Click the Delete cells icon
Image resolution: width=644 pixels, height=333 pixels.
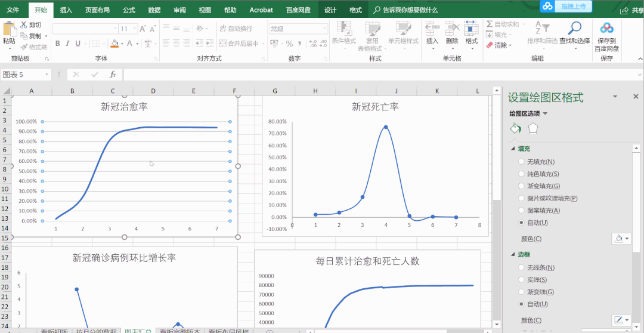pyautogui.click(x=452, y=29)
